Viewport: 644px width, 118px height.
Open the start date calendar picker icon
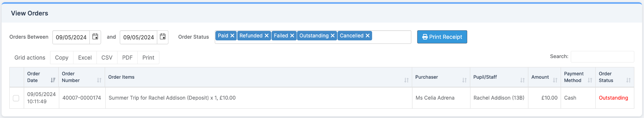(95, 37)
